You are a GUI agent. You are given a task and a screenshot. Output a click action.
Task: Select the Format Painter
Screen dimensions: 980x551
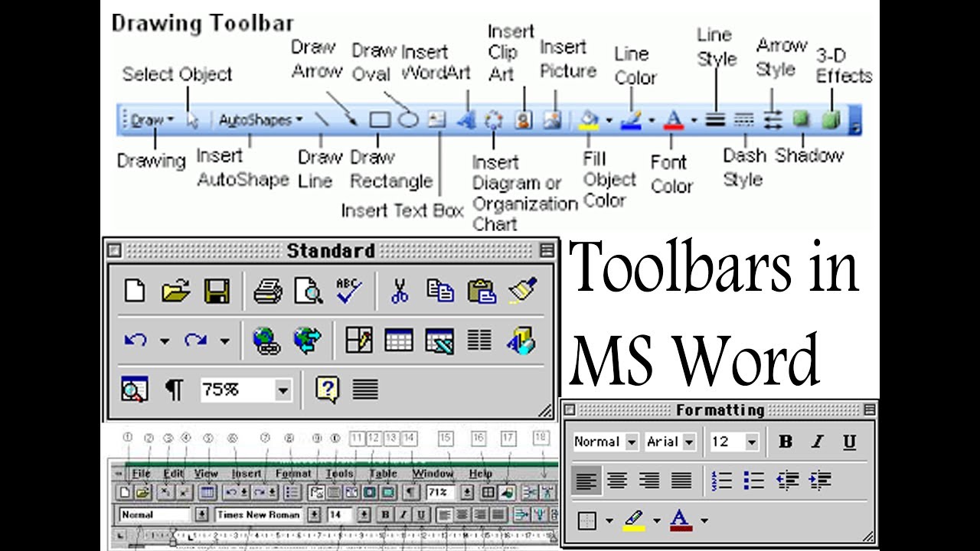pyautogui.click(x=523, y=290)
